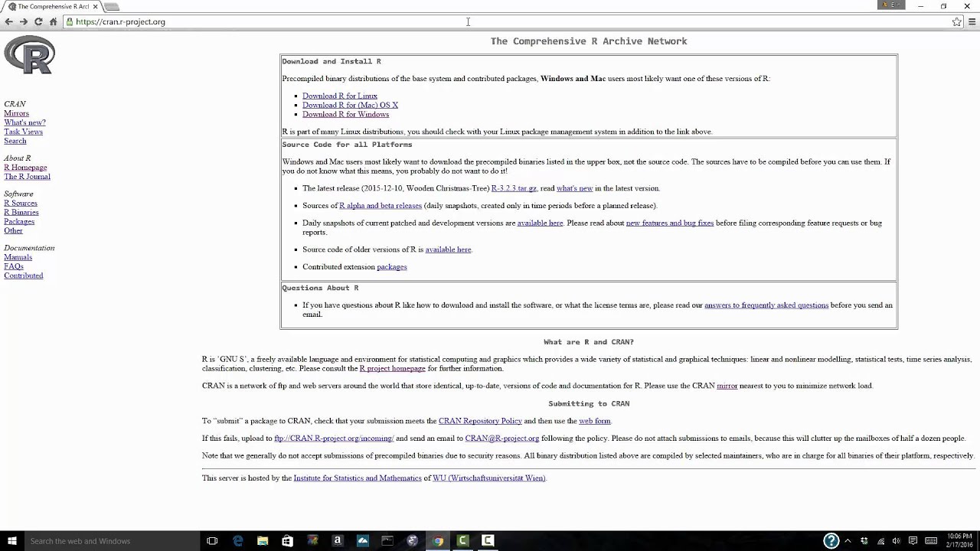Open 'available here' for older R versions
Image resolution: width=980 pixels, height=551 pixels.
(x=448, y=249)
